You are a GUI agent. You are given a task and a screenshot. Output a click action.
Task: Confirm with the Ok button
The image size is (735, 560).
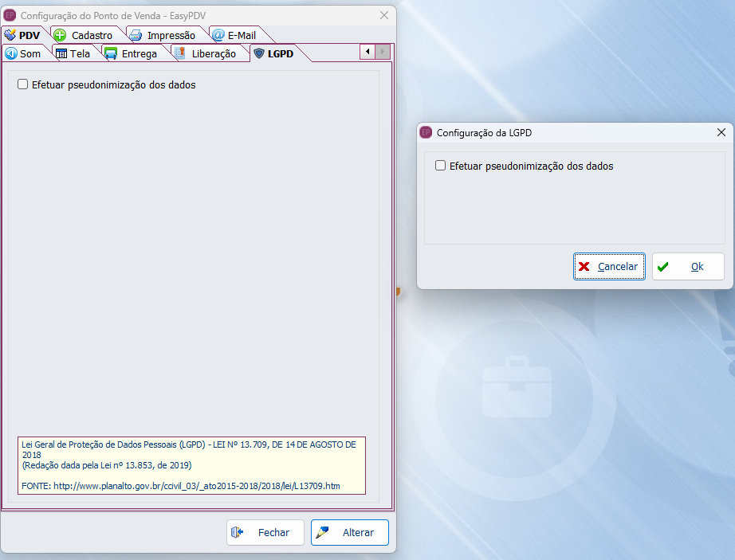(x=688, y=267)
